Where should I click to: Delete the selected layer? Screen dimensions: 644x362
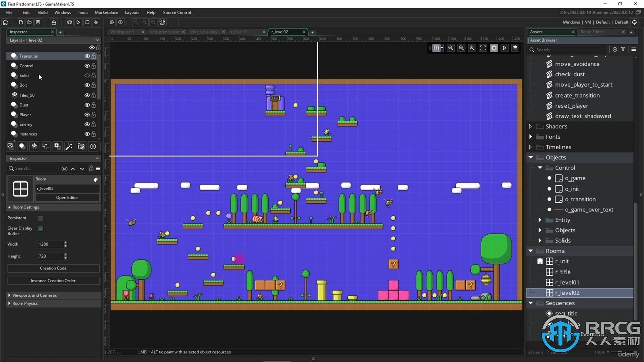pos(93,146)
